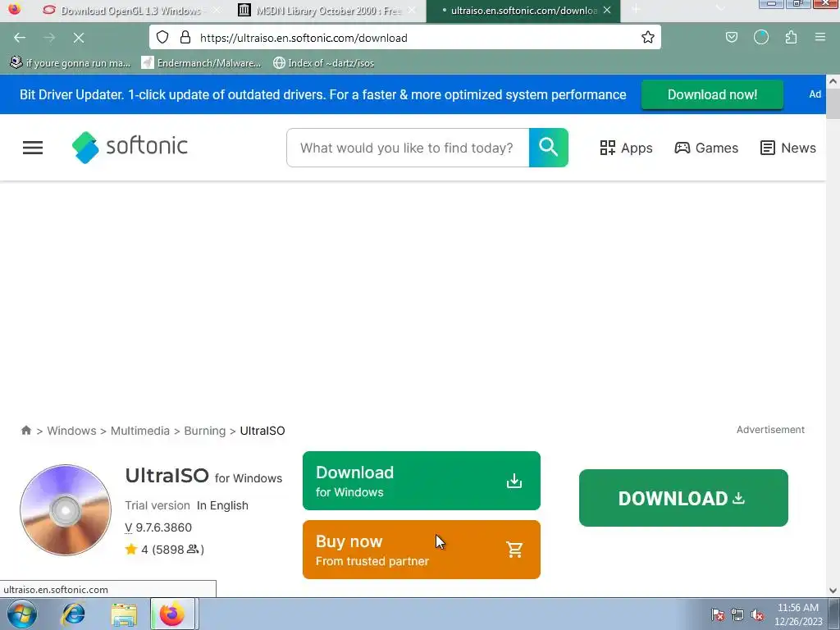
Task: Open the Games menu
Action: click(x=706, y=148)
